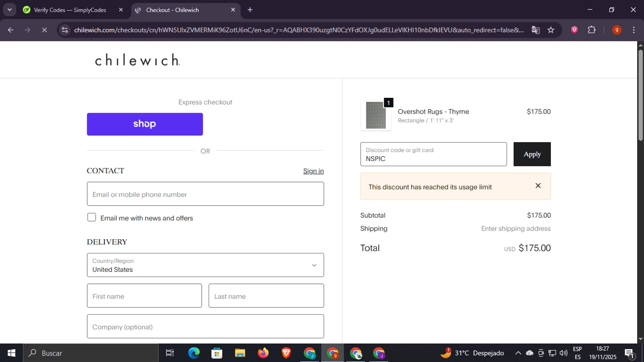Open the Overshot Rugs Thyme product thumbnail
Image resolution: width=644 pixels, height=362 pixels.
pyautogui.click(x=376, y=115)
